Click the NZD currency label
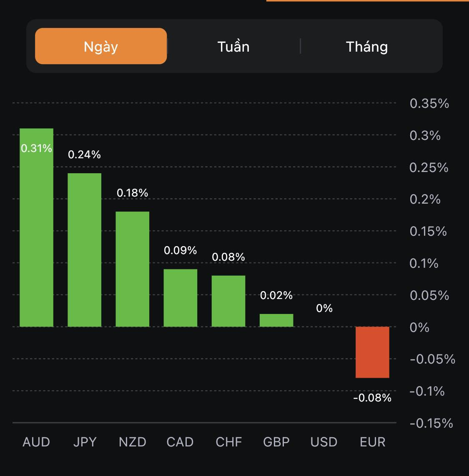 (133, 442)
